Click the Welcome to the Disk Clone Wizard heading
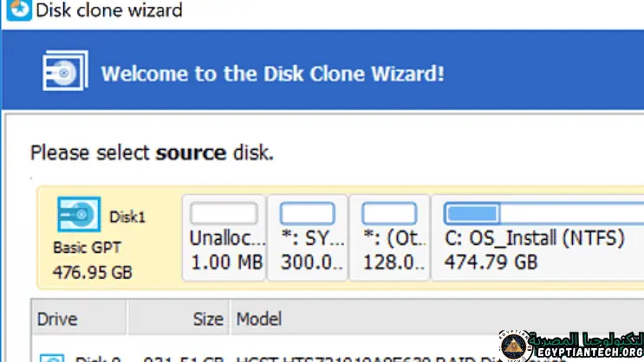 pyautogui.click(x=273, y=73)
